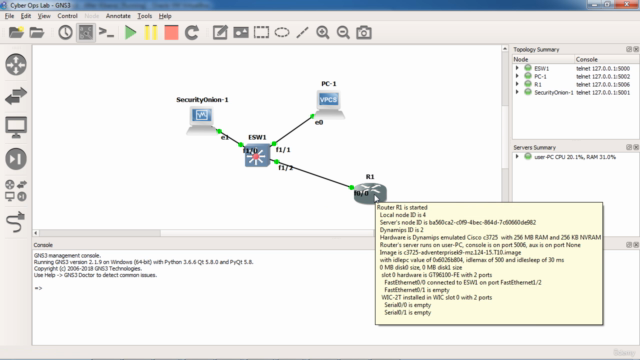The width and height of the screenshot is (640, 360).
Task: Expand R1 node in Topology Summary
Action: click(x=517, y=84)
